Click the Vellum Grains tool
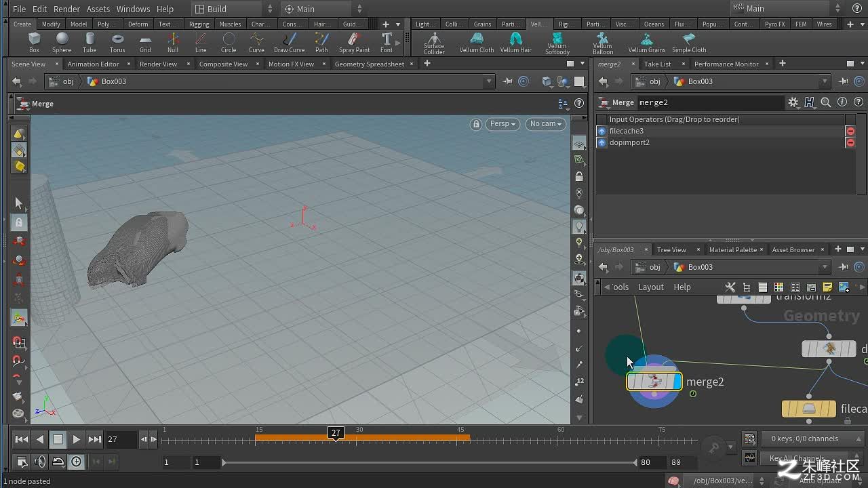868x488 pixels. [x=647, y=43]
